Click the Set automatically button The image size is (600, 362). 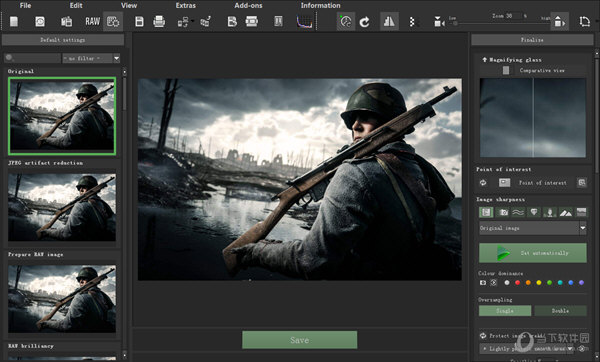pos(533,253)
